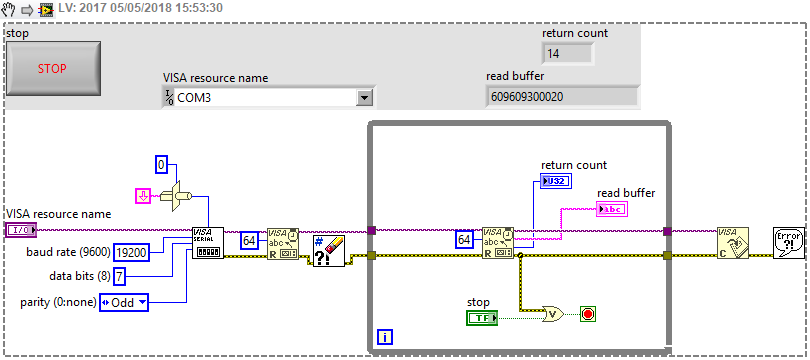
Task: Click the Clear Errors node
Action: tap(329, 251)
